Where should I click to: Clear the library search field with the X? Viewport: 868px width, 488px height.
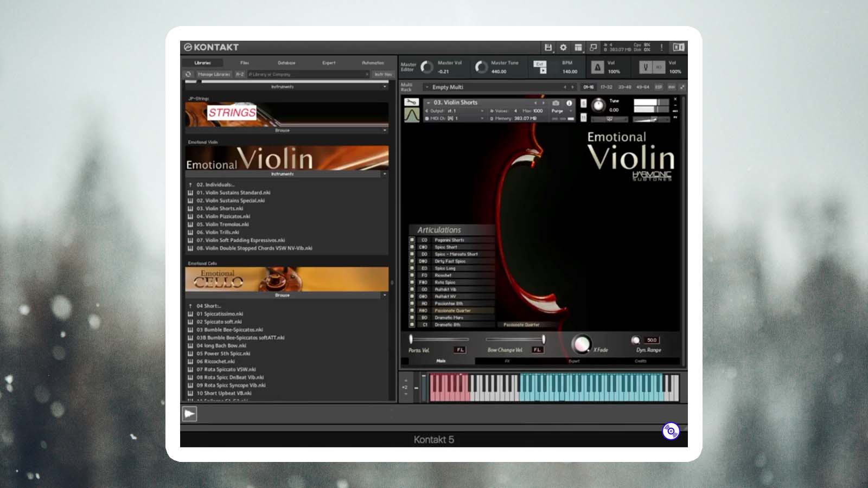pyautogui.click(x=367, y=74)
